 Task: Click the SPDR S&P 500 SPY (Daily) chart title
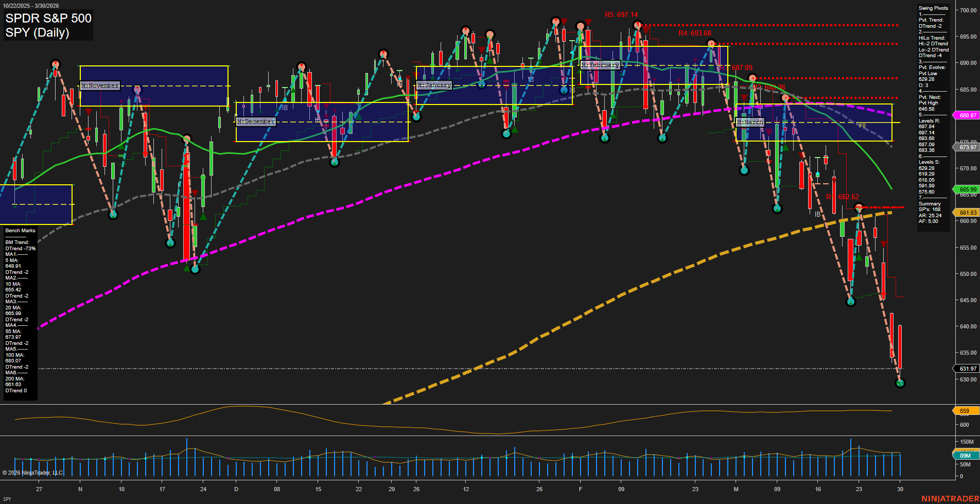pyautogui.click(x=47, y=25)
